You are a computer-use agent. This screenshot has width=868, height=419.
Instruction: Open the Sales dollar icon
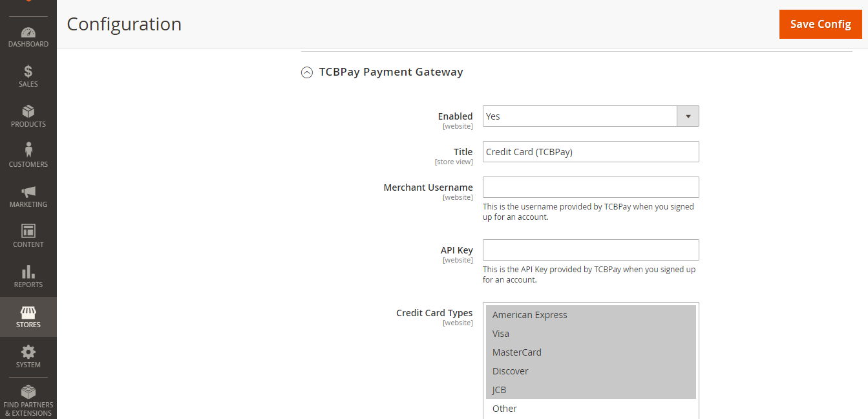(x=28, y=72)
